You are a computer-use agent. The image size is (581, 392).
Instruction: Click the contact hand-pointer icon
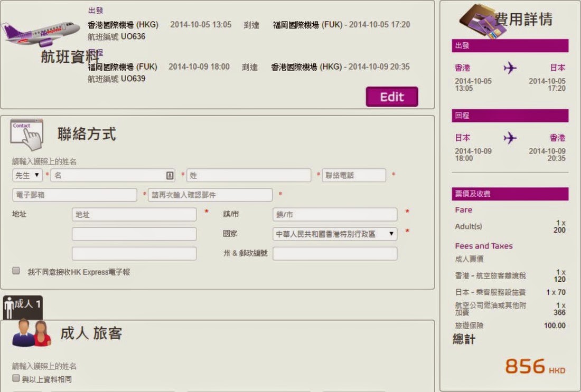pos(26,135)
